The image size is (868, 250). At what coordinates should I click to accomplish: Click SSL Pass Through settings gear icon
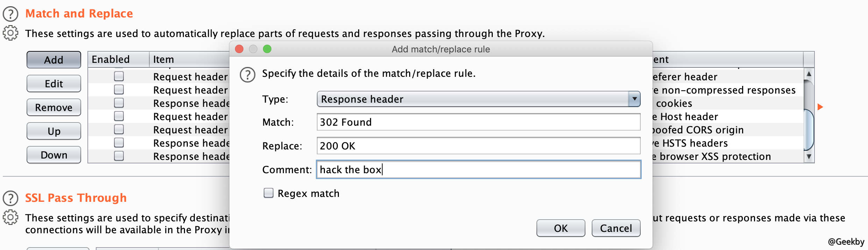point(10,218)
